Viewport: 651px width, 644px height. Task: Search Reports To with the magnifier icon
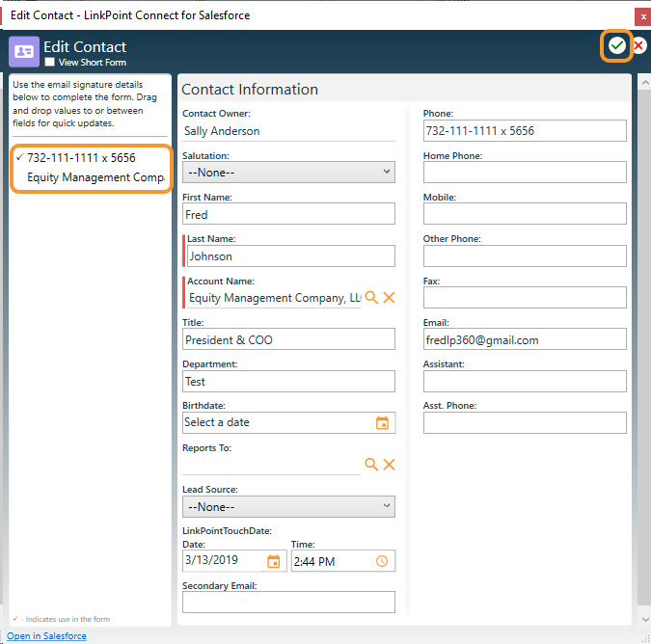click(371, 465)
